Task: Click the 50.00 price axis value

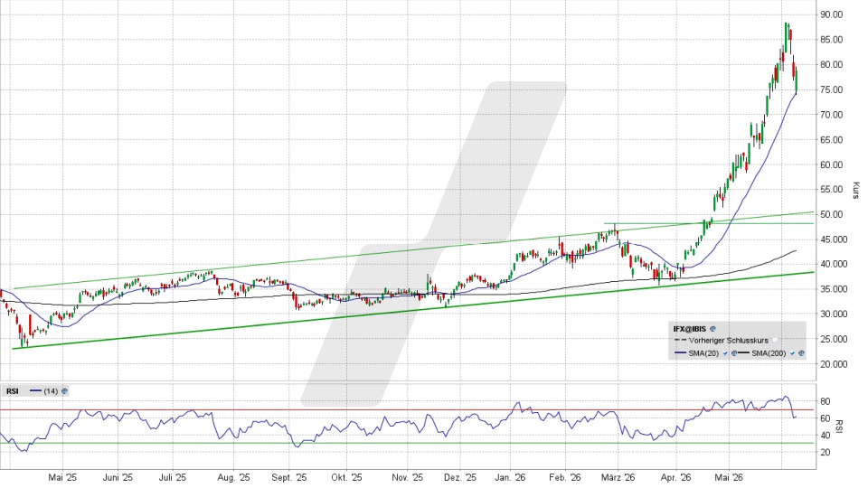Action: 832,215
